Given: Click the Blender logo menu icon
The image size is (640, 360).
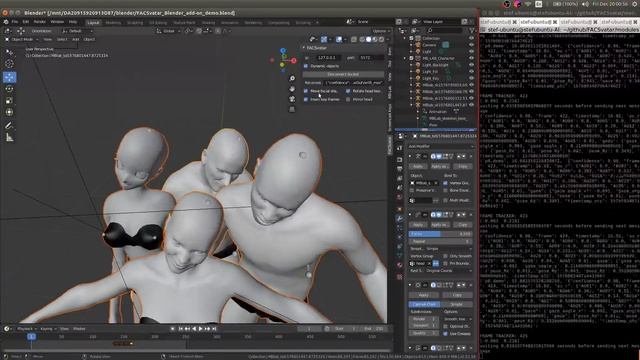Looking at the screenshot, I should tap(6, 22).
